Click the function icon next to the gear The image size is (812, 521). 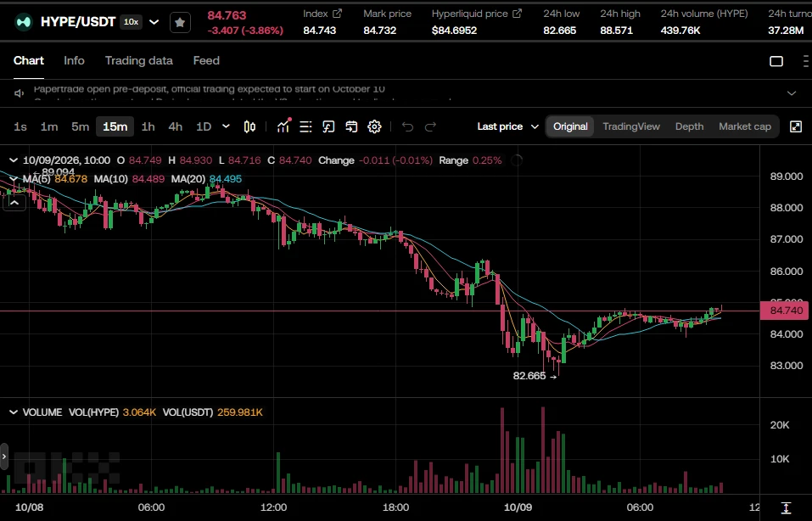[x=328, y=127]
